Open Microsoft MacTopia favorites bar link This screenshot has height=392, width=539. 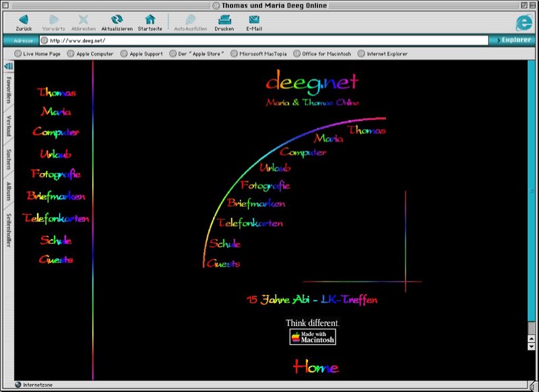(x=263, y=54)
